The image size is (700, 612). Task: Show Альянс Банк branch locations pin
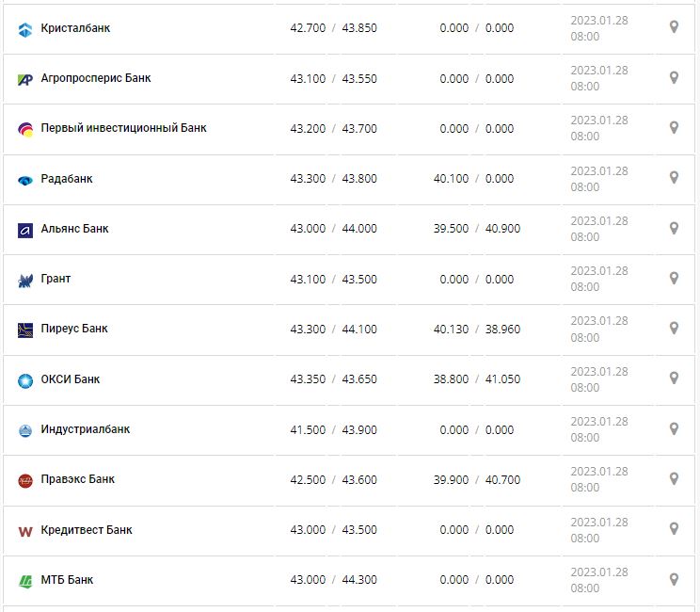click(x=674, y=228)
